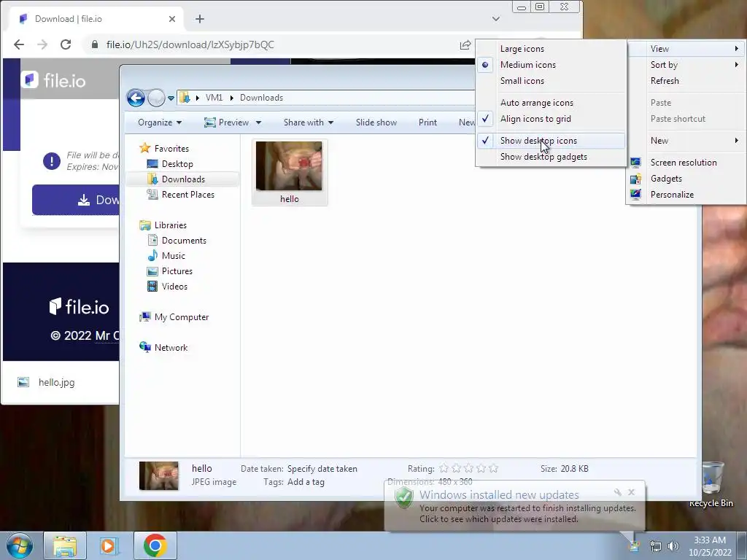Select Network in the navigation pane

coord(171,348)
